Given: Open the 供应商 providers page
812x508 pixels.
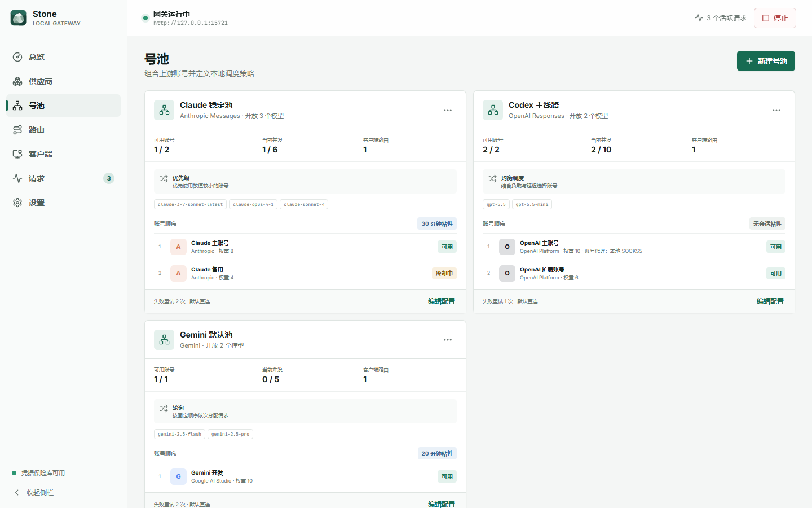Looking at the screenshot, I should pos(63,81).
